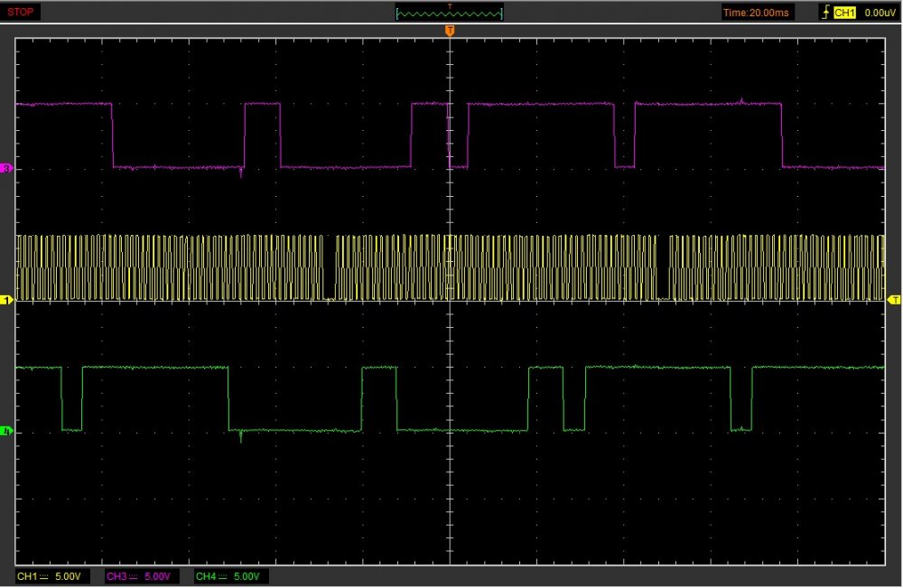Select the yellow CH1 trigger source badge
The height and width of the screenshot is (588, 903).
[x=844, y=13]
